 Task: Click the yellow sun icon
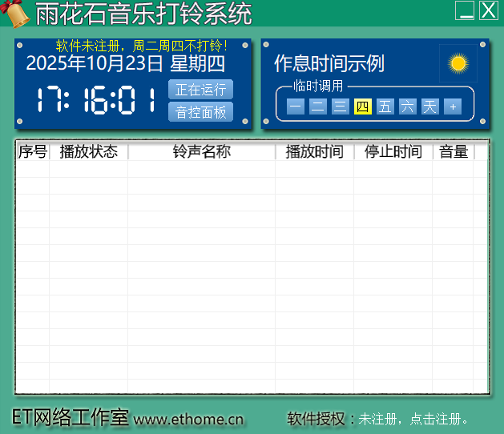click(458, 63)
